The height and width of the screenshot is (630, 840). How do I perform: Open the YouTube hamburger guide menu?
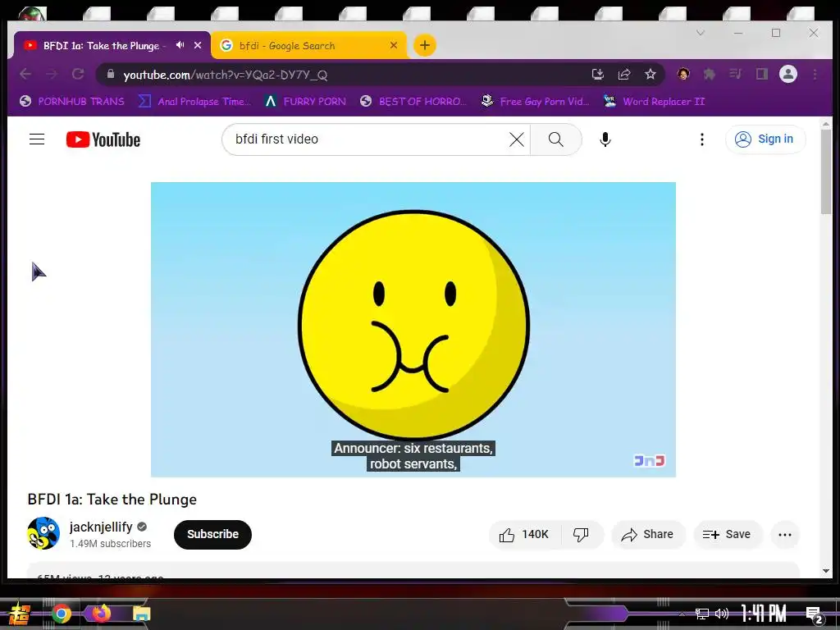click(36, 139)
